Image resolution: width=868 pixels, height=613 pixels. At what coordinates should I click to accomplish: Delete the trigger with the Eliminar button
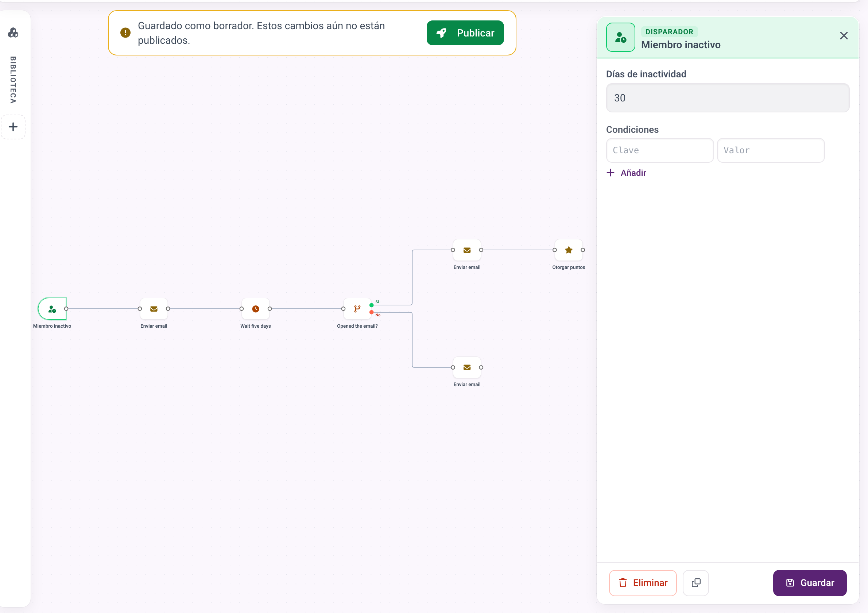point(643,583)
